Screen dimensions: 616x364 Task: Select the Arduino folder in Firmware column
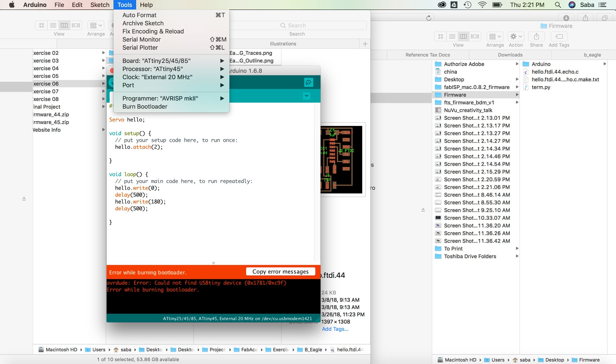[564, 64]
